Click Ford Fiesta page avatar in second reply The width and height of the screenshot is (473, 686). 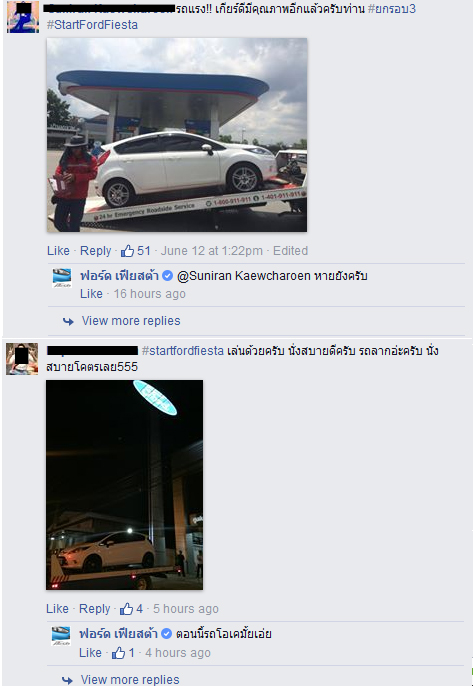61,636
